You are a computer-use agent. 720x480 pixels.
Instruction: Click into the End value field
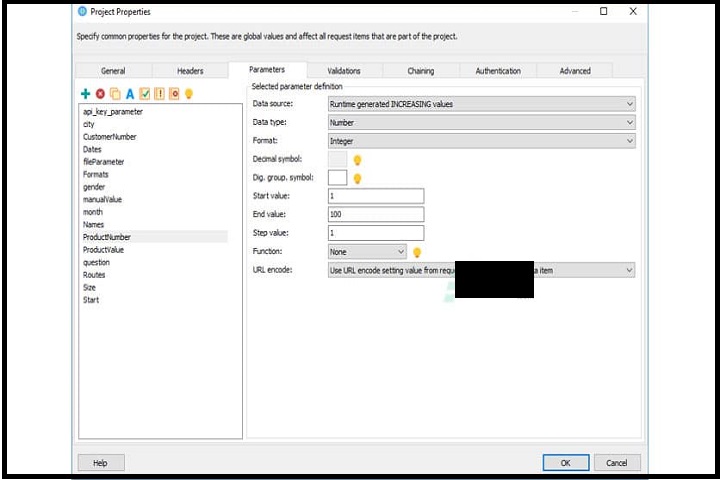(x=376, y=215)
